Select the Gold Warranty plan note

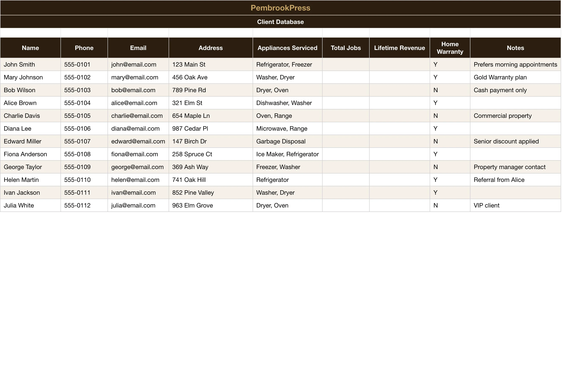(x=515, y=77)
